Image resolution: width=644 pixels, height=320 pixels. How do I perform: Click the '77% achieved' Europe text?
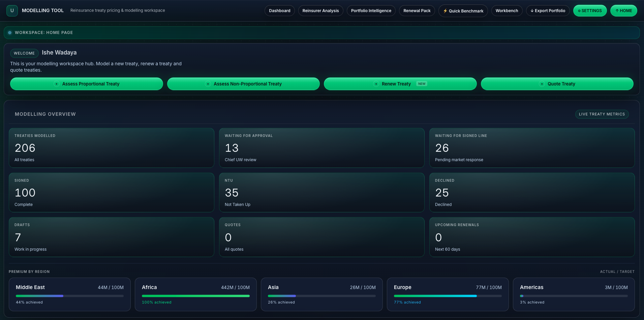pyautogui.click(x=407, y=302)
